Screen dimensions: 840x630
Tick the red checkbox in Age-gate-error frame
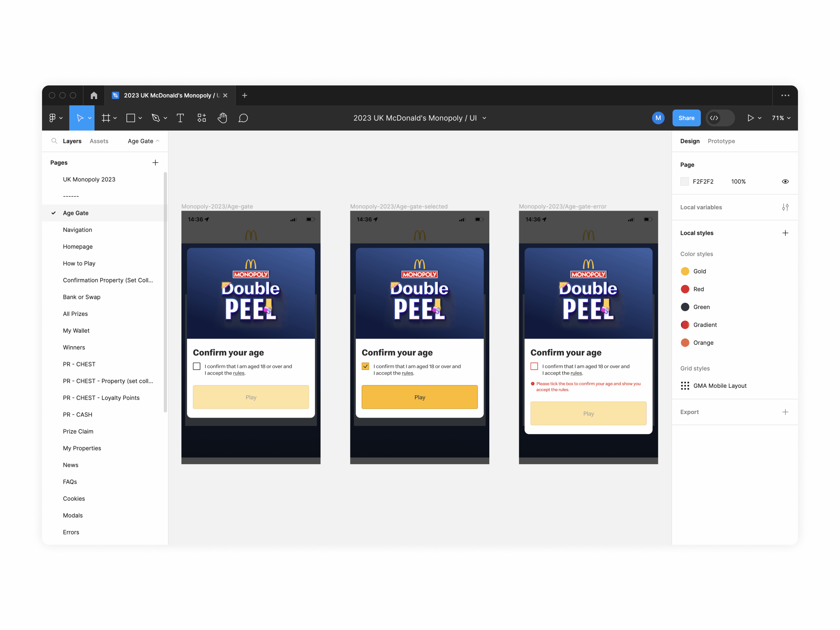pyautogui.click(x=534, y=366)
